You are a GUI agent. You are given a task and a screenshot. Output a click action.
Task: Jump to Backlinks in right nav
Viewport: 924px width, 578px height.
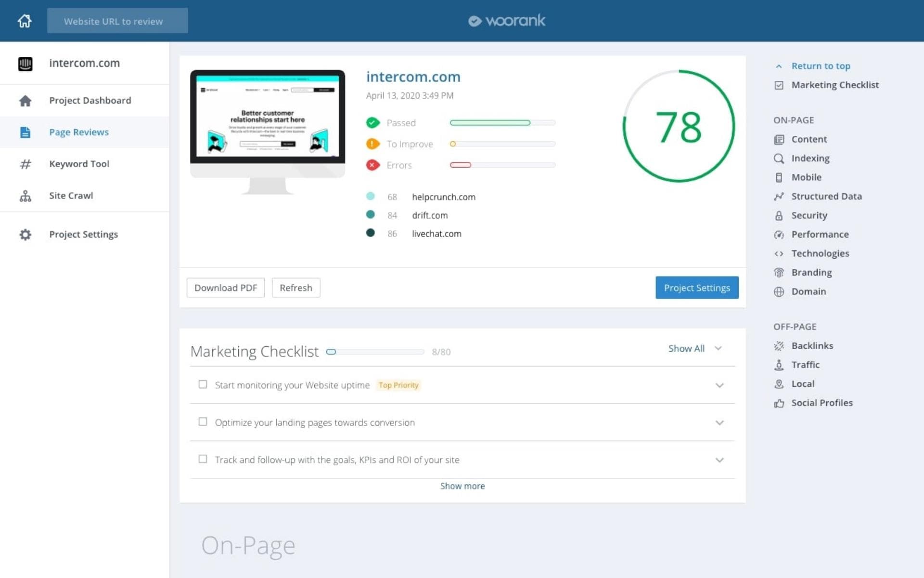(x=812, y=345)
